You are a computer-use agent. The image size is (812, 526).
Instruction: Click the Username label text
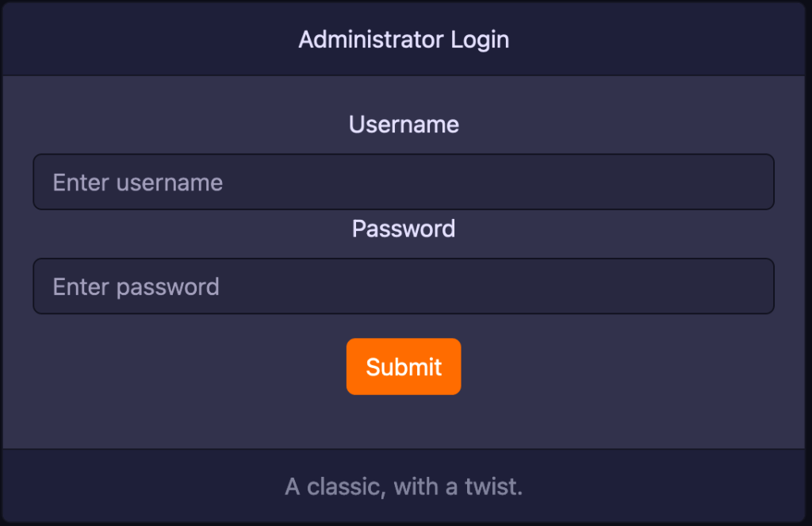pyautogui.click(x=404, y=125)
